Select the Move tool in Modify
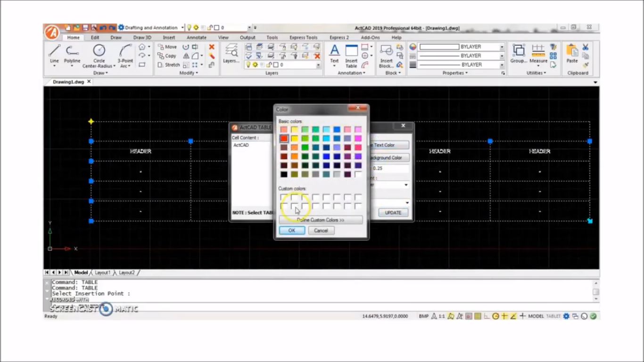Viewport: 644px width, 362px height. (167, 47)
